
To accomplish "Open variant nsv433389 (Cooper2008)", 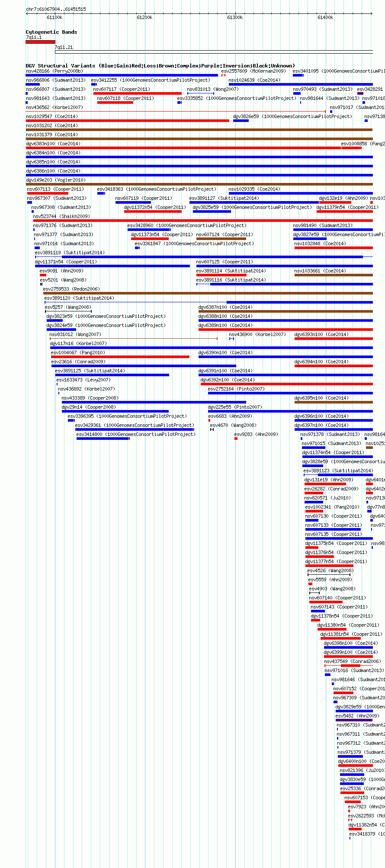I will pos(90,398).
